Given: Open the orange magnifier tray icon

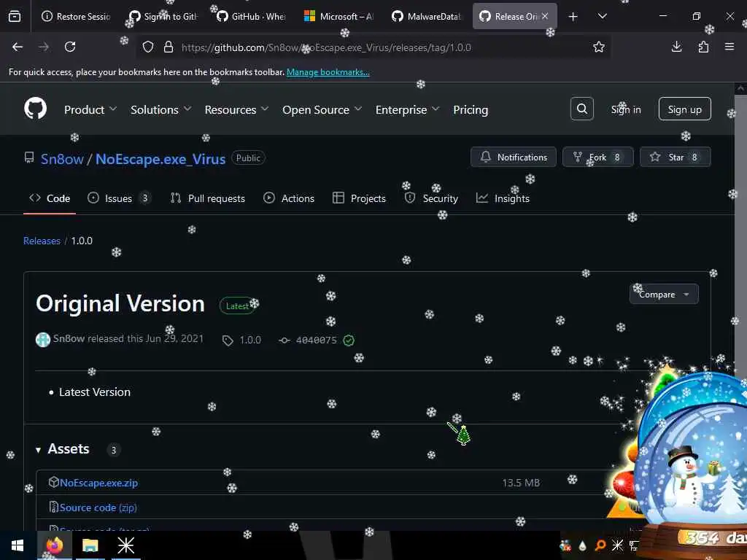Looking at the screenshot, I should (600, 545).
